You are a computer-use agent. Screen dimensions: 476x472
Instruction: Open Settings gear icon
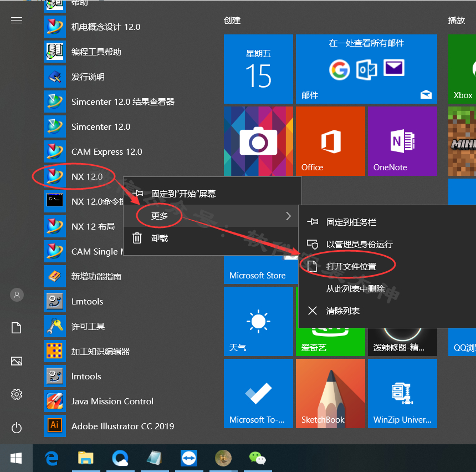(x=17, y=394)
